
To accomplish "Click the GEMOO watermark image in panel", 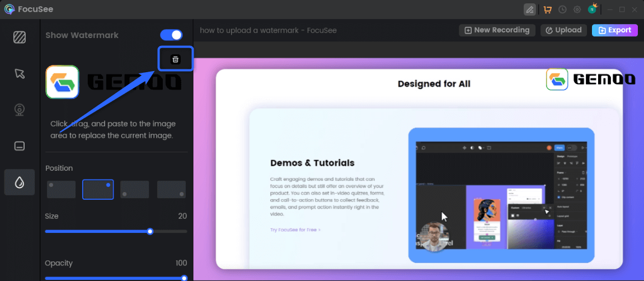I will pos(114,82).
